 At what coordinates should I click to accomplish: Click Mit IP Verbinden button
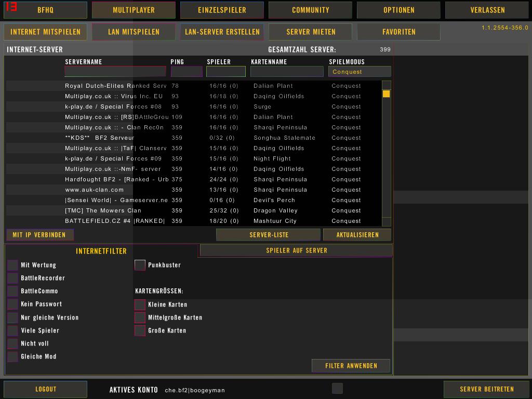pyautogui.click(x=40, y=235)
